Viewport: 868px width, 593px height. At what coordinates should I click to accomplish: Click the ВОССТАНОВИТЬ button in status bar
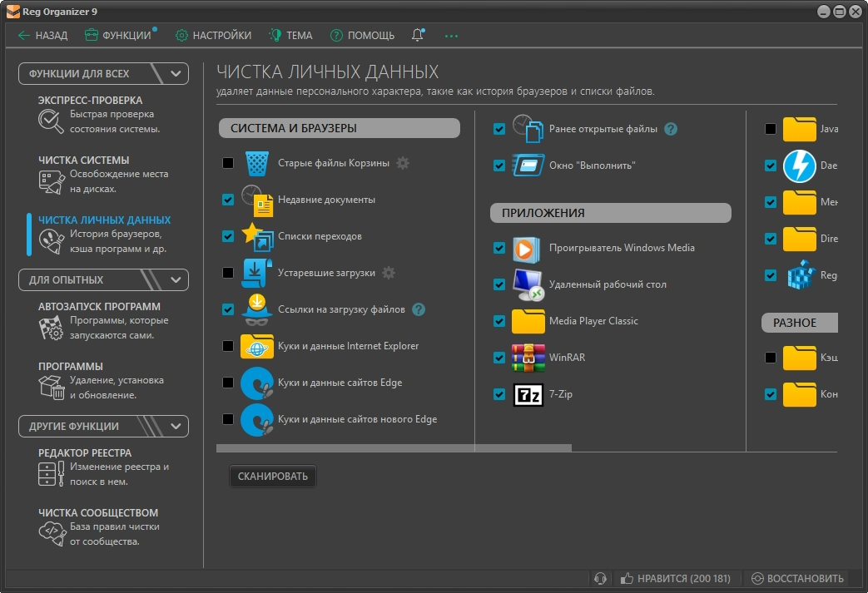(x=797, y=578)
